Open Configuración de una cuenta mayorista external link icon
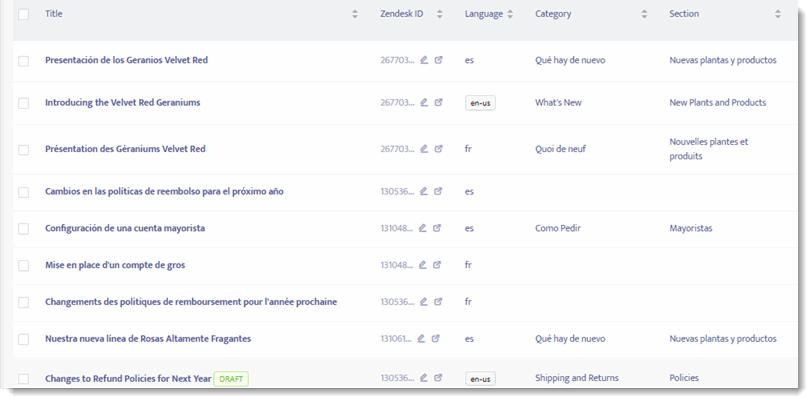The height and width of the screenshot is (397, 807). [437, 228]
